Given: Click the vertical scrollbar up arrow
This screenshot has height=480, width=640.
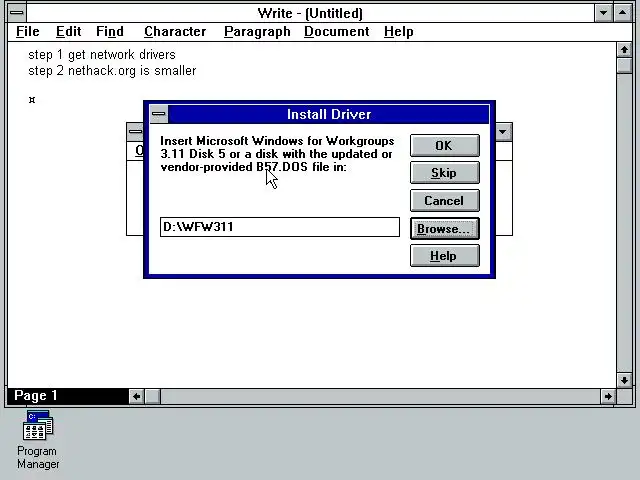Looking at the screenshot, I should click(624, 50).
